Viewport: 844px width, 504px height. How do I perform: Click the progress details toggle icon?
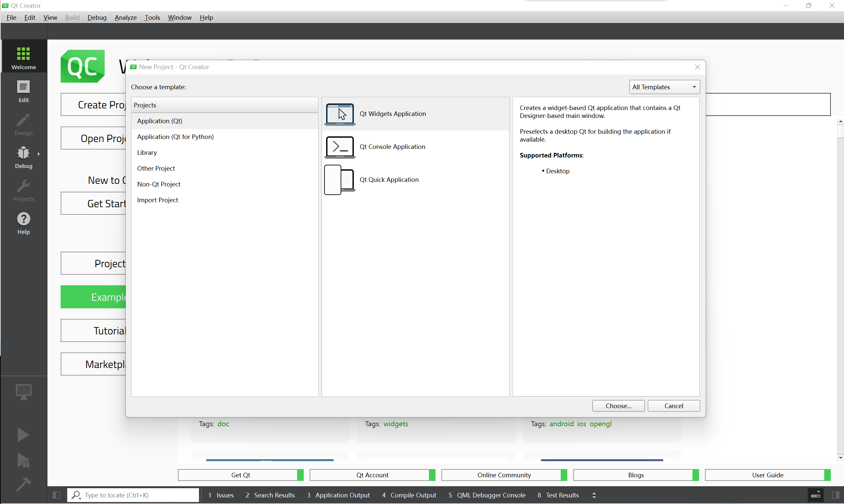[815, 495]
